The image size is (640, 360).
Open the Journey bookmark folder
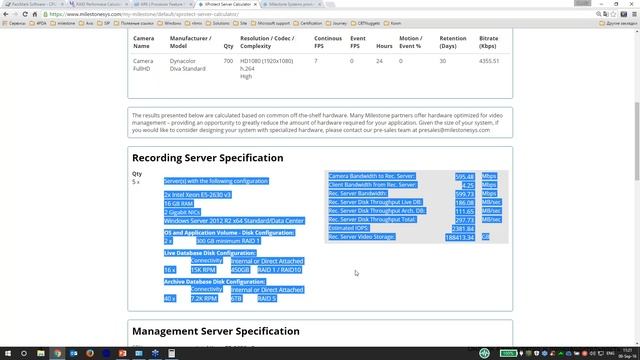[x=336, y=23]
